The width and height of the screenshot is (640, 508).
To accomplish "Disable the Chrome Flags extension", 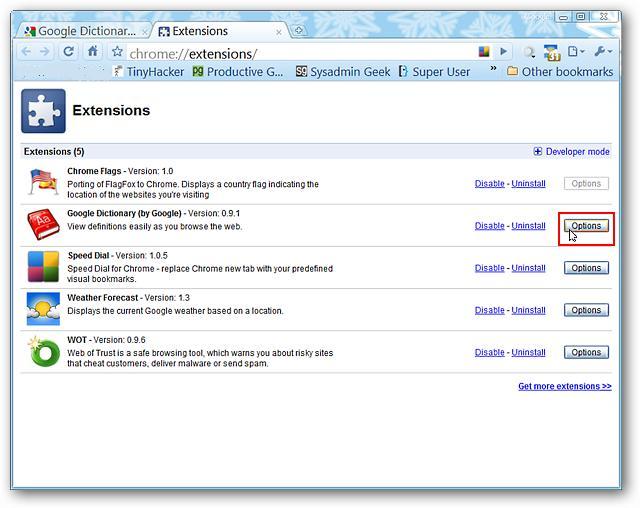I will [x=489, y=184].
